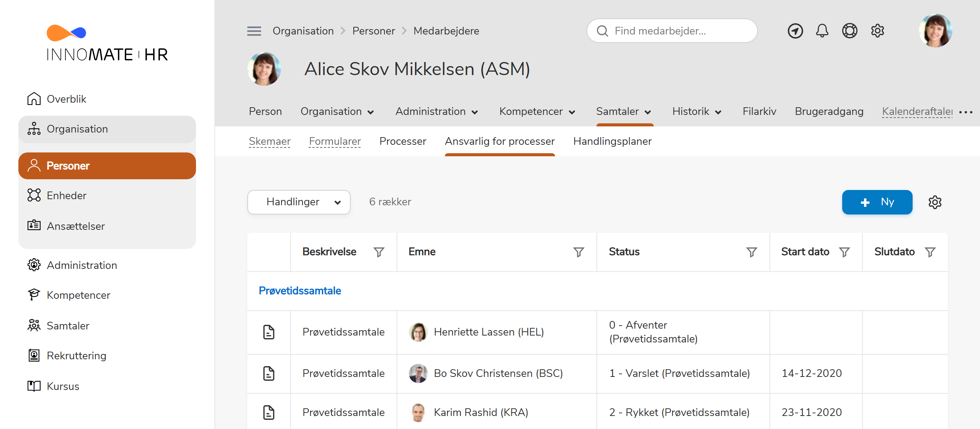Filter the Status column
The height and width of the screenshot is (429, 980).
point(752,252)
